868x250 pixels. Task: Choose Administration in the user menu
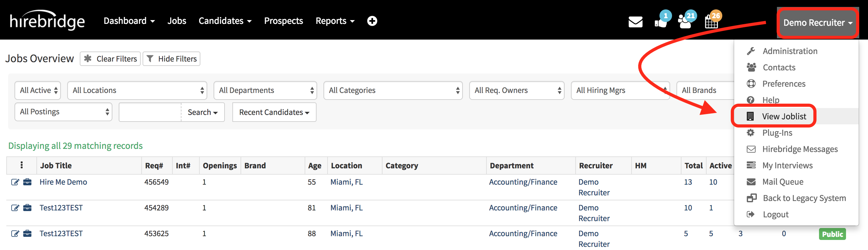(x=790, y=51)
